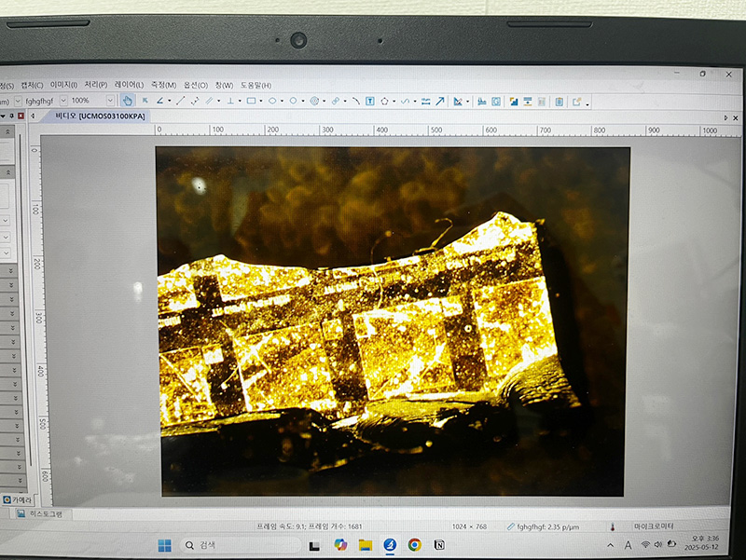Open the 측정(M) menu
The width and height of the screenshot is (746, 560).
pyautogui.click(x=162, y=85)
